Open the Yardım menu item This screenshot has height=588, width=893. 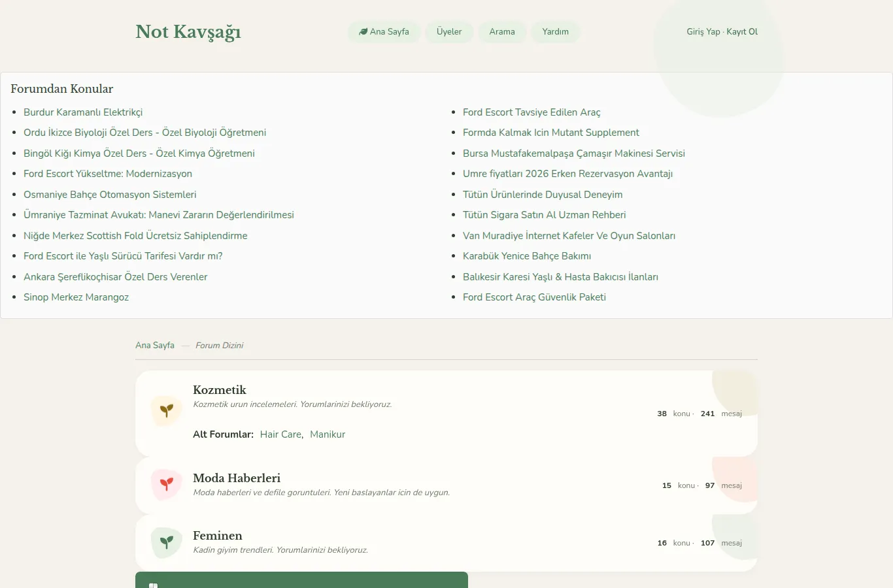click(555, 31)
